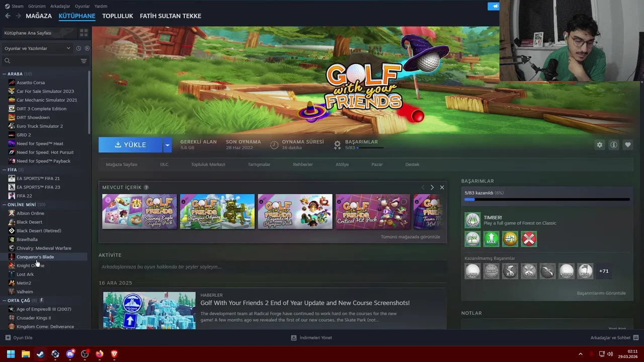Show hidden system tray icons
The width and height of the screenshot is (644, 362).
[580, 354]
